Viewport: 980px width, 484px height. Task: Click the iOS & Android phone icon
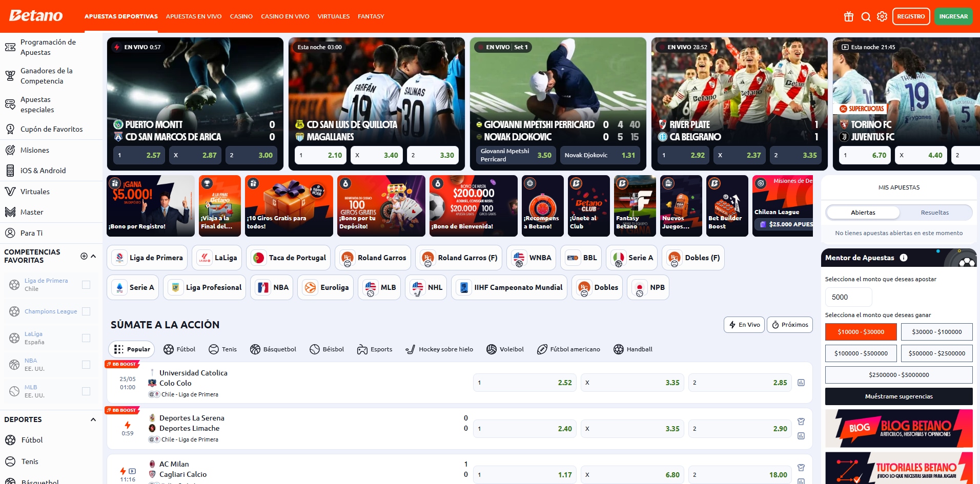10,171
